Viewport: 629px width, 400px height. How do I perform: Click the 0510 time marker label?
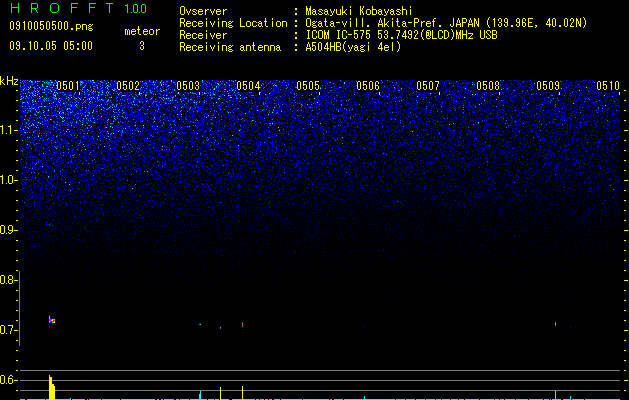[x=608, y=86]
